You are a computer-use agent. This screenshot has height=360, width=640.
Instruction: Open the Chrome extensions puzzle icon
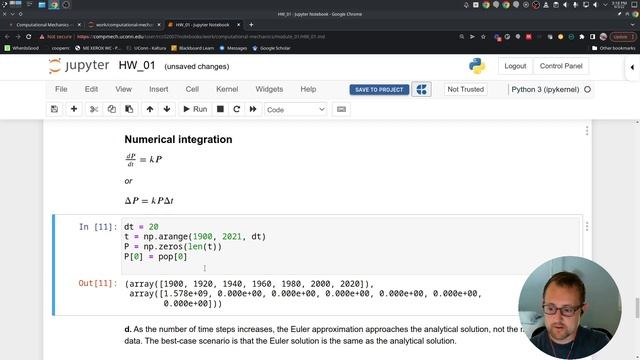click(582, 37)
